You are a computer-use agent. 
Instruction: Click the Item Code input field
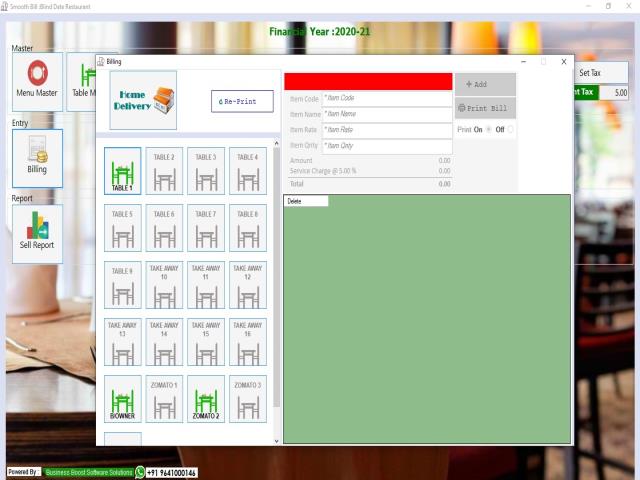[x=387, y=98]
